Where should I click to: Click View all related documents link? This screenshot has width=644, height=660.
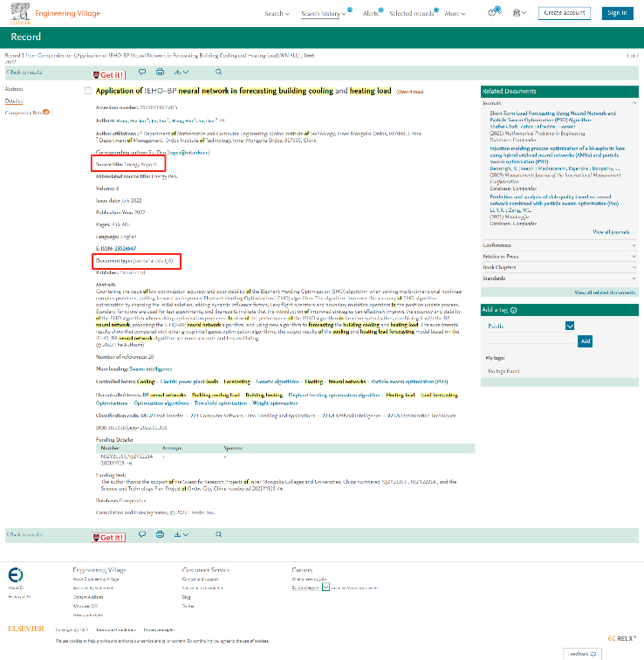point(605,292)
